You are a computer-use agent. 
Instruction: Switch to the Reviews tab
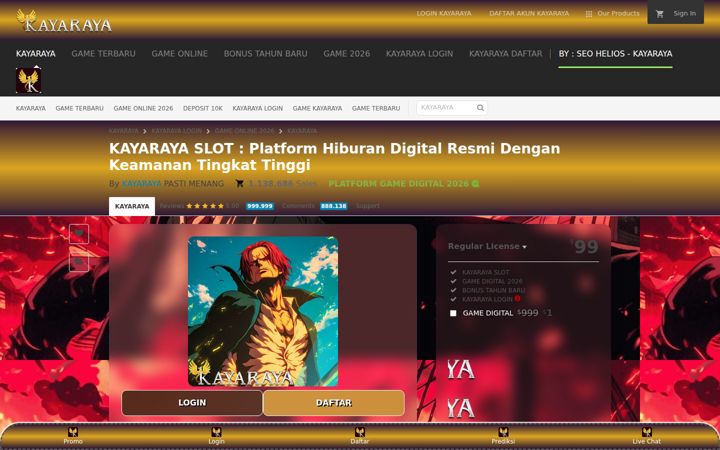coord(172,206)
